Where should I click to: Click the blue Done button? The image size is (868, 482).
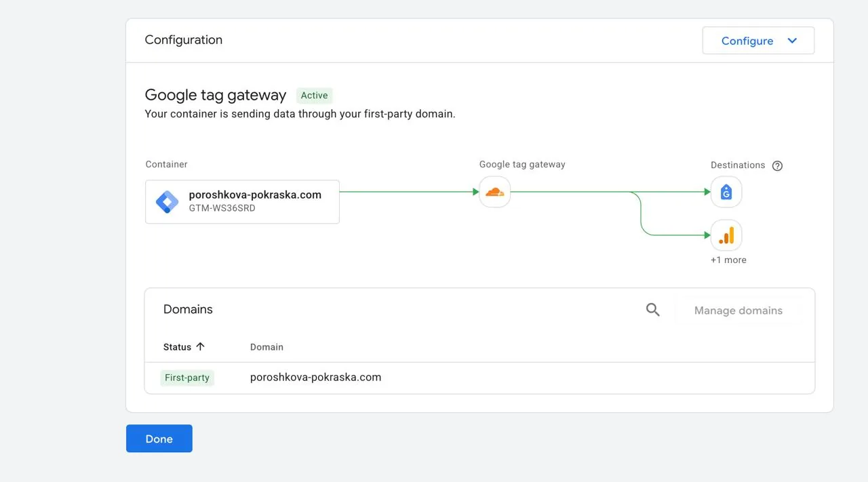tap(159, 439)
